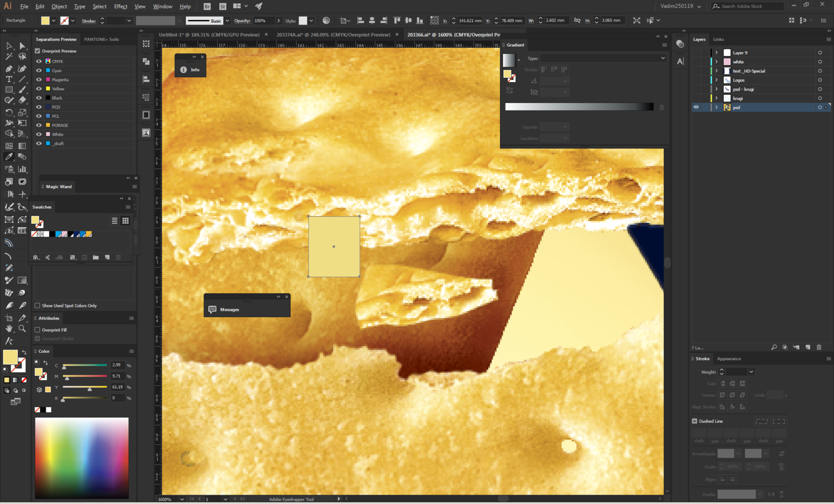834x504 pixels.
Task: Expand the Logos layer
Action: pos(717,80)
